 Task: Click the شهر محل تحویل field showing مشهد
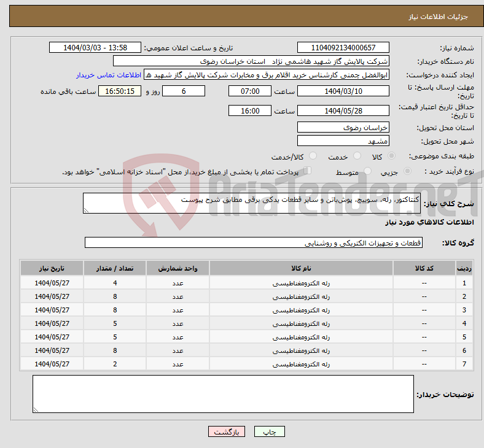click(x=343, y=141)
